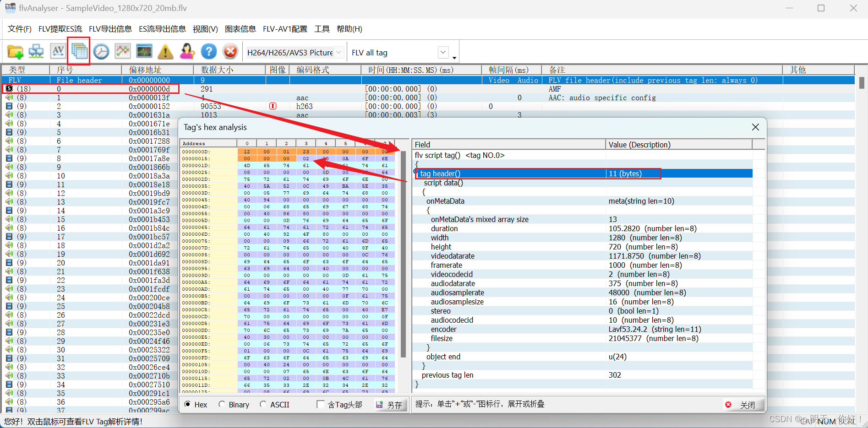
Task: Select the previous tag len row
Action: (x=582, y=375)
